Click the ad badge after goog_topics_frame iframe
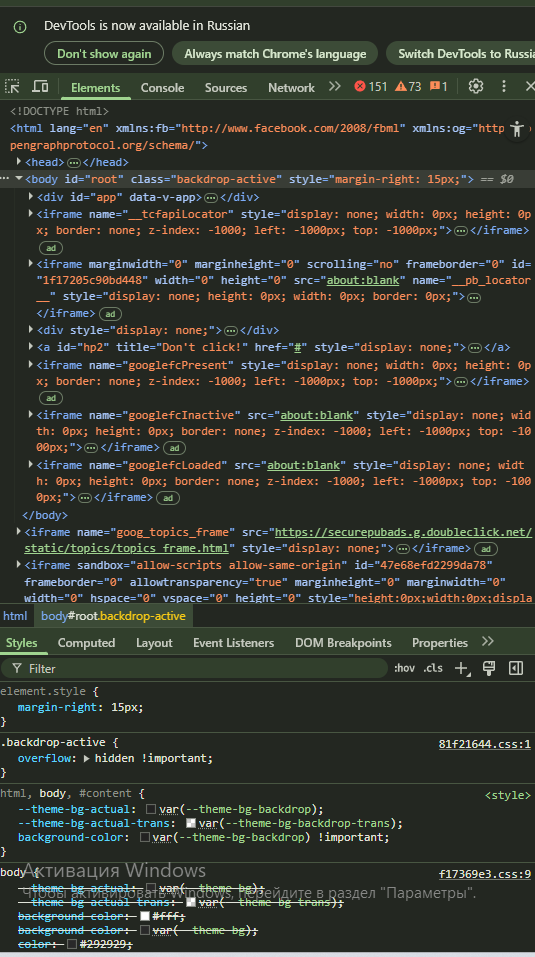The image size is (535, 957). point(486,549)
